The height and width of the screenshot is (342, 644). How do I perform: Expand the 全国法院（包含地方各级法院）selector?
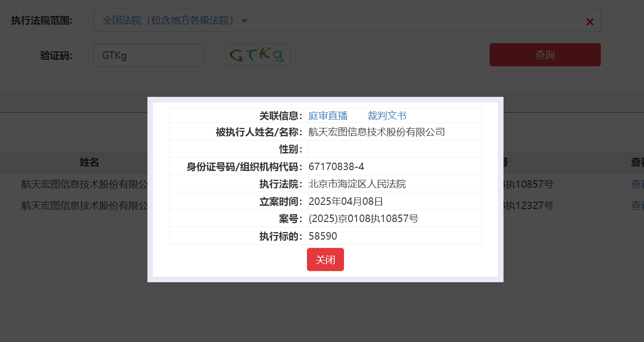pyautogui.click(x=172, y=20)
